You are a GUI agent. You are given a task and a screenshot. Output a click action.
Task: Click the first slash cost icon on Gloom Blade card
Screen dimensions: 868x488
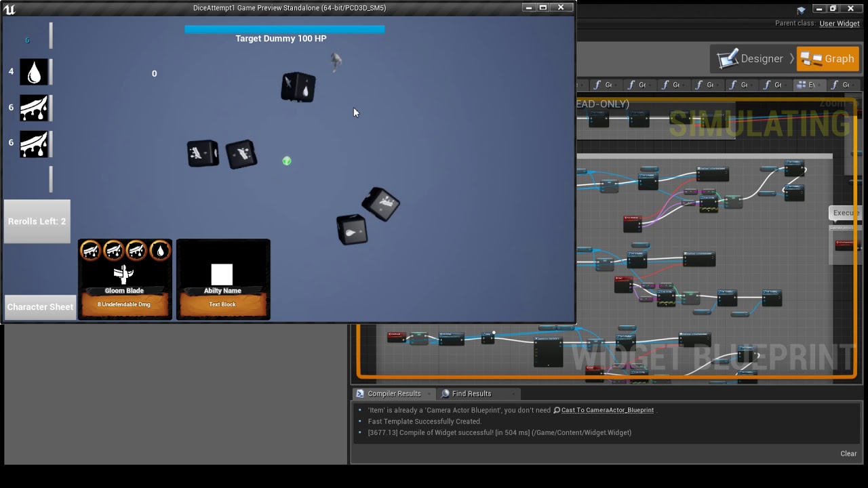[90, 251]
